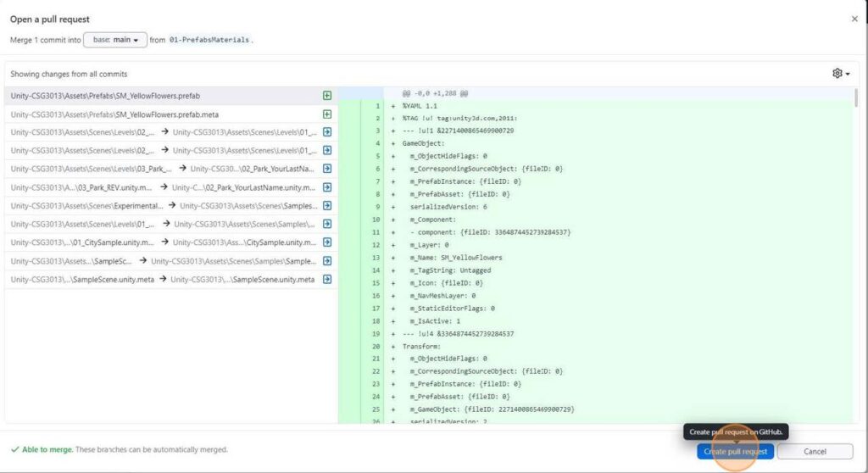Click the renamed icon on the 01_CitySample.unity.m row

tap(327, 242)
